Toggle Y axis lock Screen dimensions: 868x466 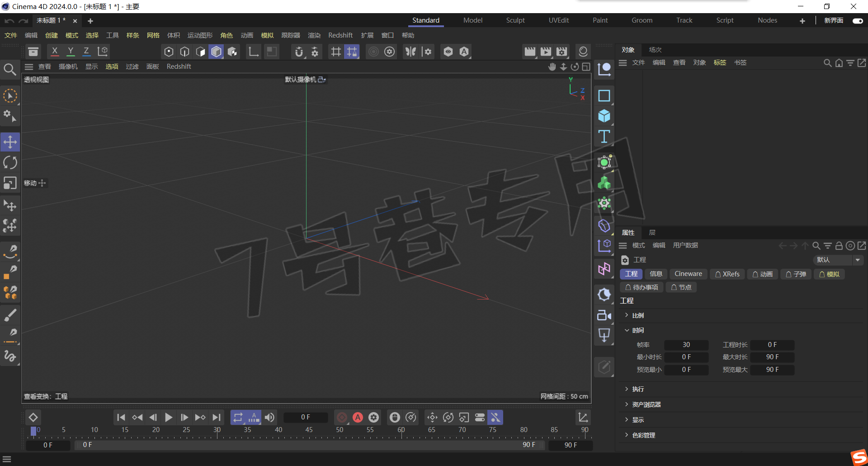(x=71, y=52)
